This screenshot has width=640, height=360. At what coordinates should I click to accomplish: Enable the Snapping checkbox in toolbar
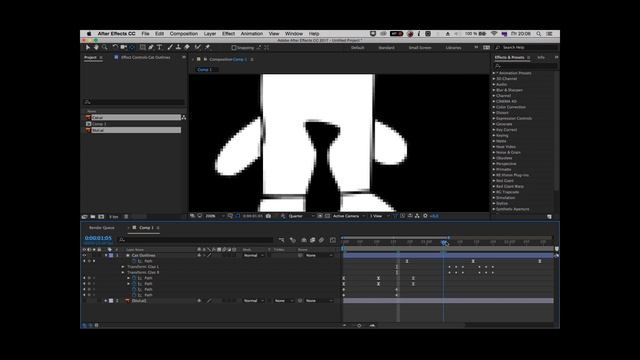click(234, 48)
